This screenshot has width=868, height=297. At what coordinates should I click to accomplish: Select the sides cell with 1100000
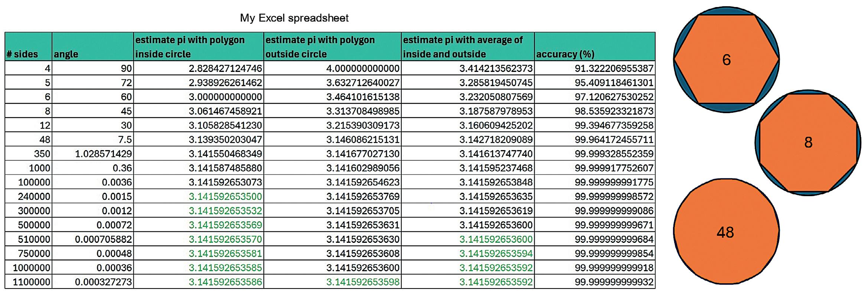point(28,282)
